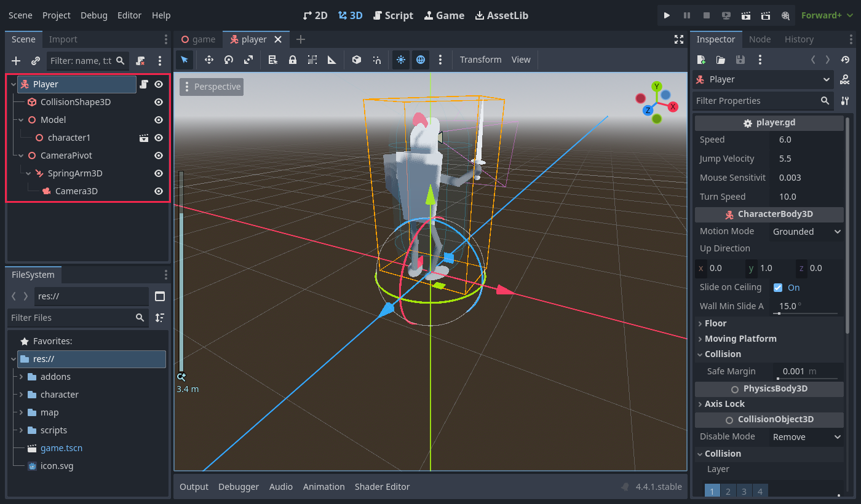
Task: Run the project with Play button
Action: coord(667,15)
